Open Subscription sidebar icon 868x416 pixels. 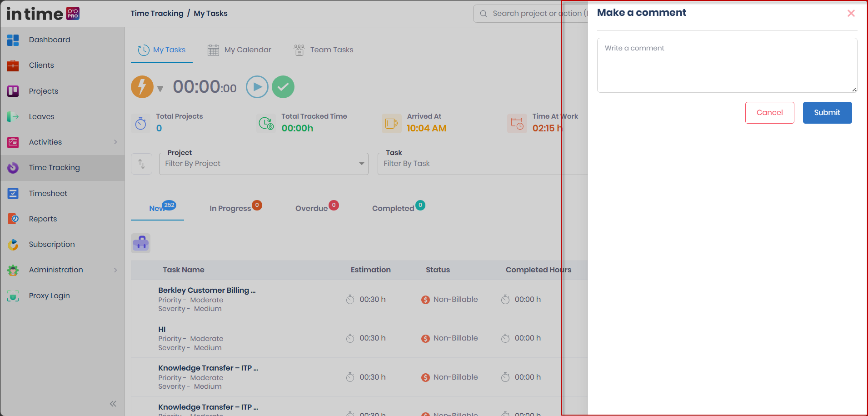[x=13, y=245]
